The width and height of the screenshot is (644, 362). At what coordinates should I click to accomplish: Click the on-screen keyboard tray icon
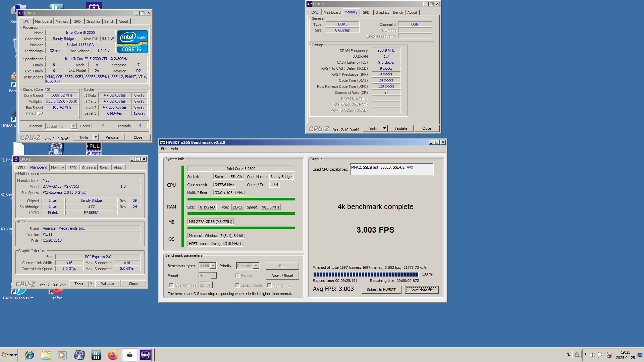point(577,355)
